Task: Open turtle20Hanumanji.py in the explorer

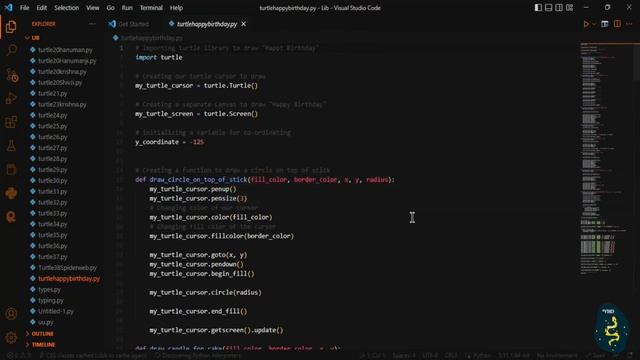Action: click(67, 61)
